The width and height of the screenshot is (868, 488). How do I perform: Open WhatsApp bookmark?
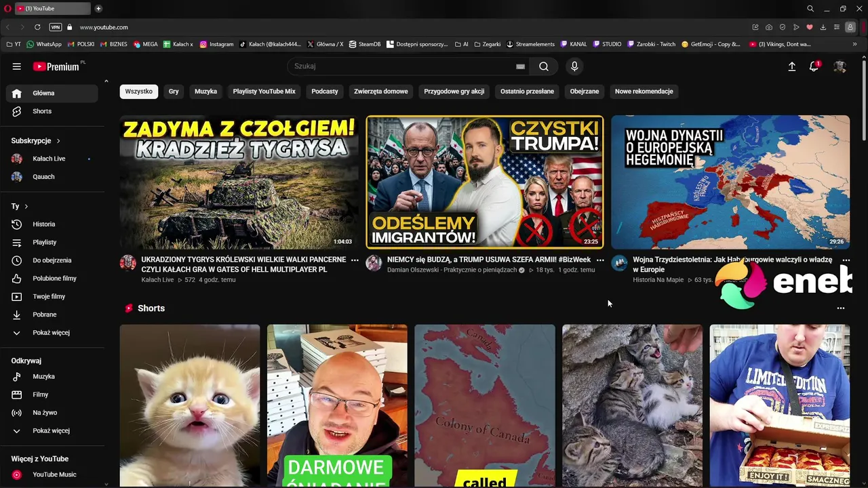coord(44,44)
